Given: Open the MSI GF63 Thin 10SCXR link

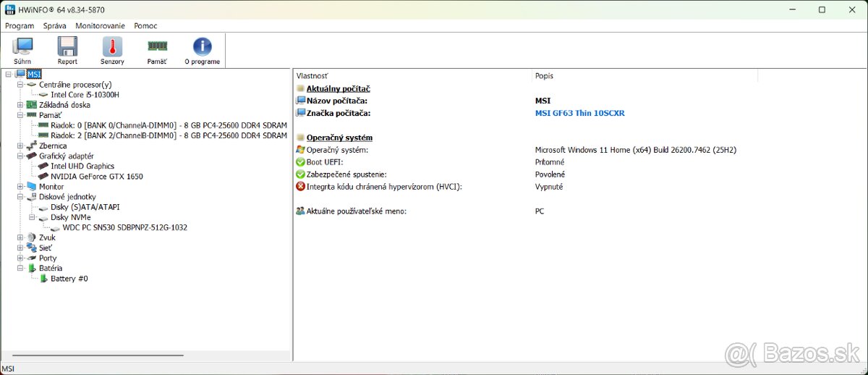Looking at the screenshot, I should point(579,113).
